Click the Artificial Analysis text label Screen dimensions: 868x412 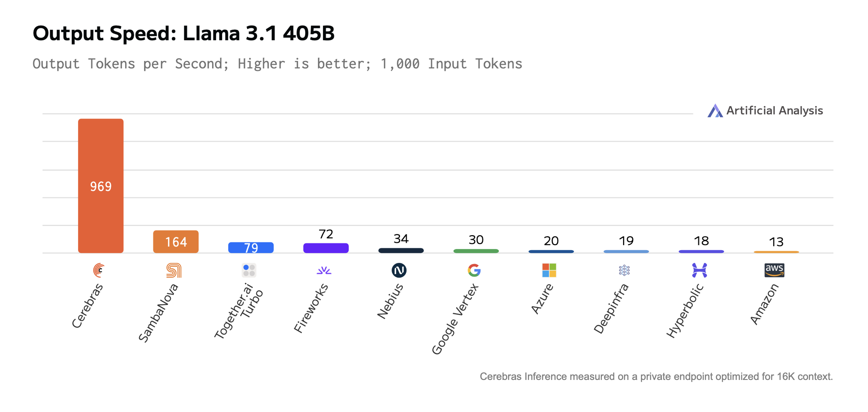tap(774, 110)
